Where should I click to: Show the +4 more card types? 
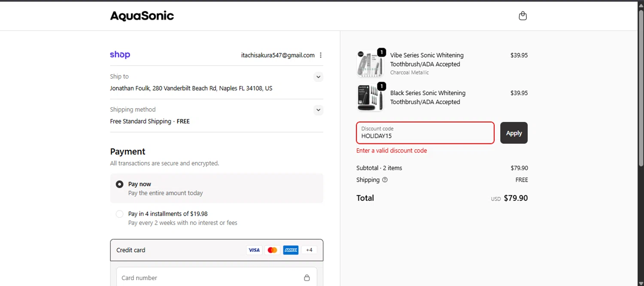coord(309,250)
